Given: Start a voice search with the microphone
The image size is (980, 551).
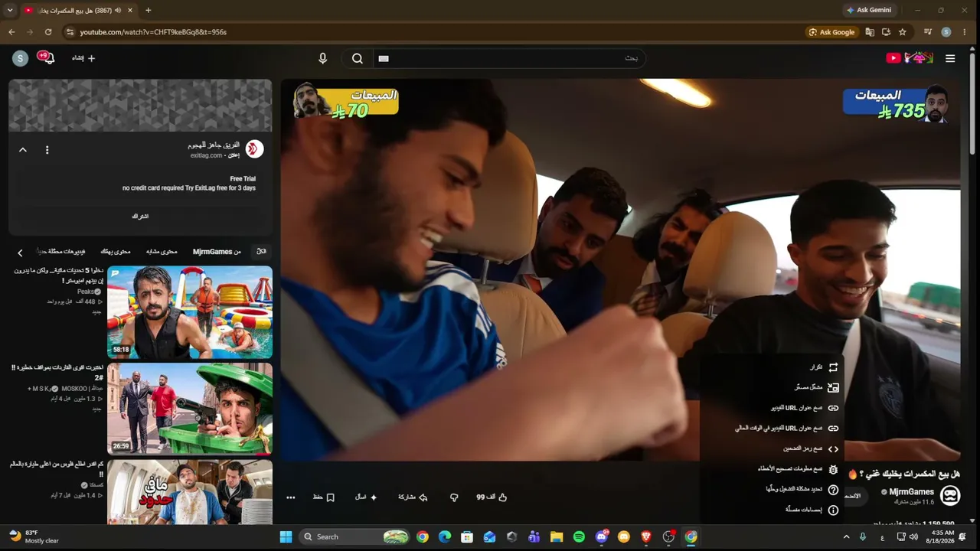Looking at the screenshot, I should pos(322,58).
